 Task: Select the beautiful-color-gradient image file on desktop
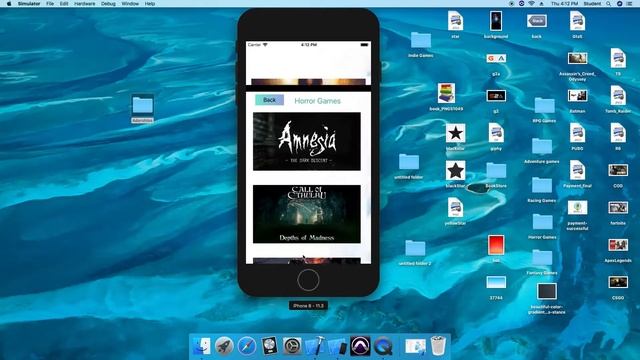pos(547,291)
